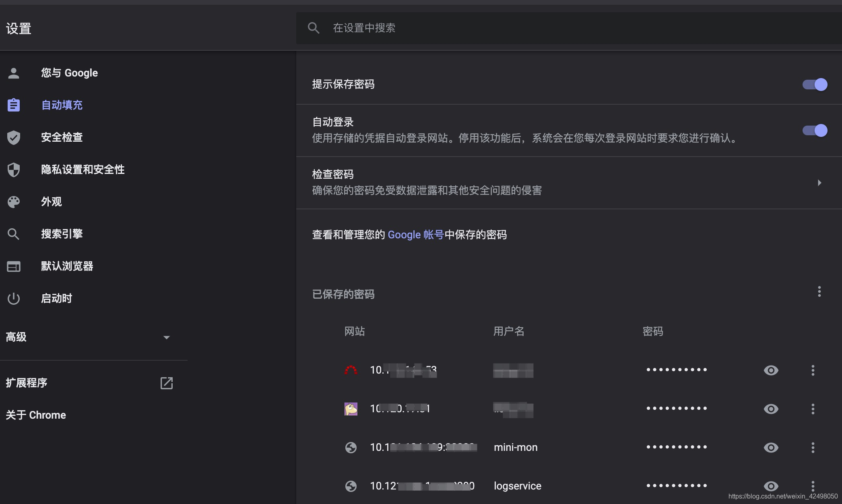Click the shield icon for 安全检查

(x=14, y=137)
